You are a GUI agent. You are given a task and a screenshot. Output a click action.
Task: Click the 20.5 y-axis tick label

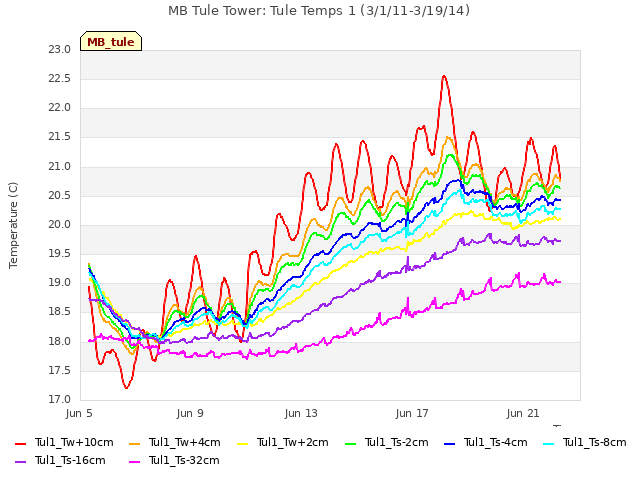tap(60, 196)
